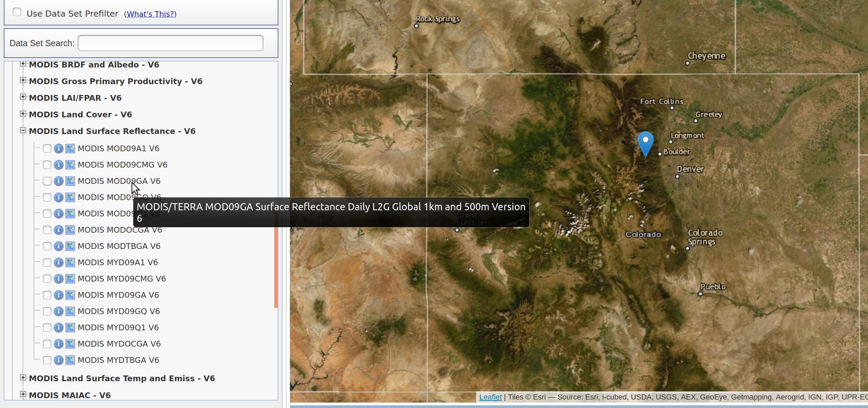The width and height of the screenshot is (868, 408).
Task: Enable the Use Data Set Prefilter checkbox
Action: [x=17, y=12]
